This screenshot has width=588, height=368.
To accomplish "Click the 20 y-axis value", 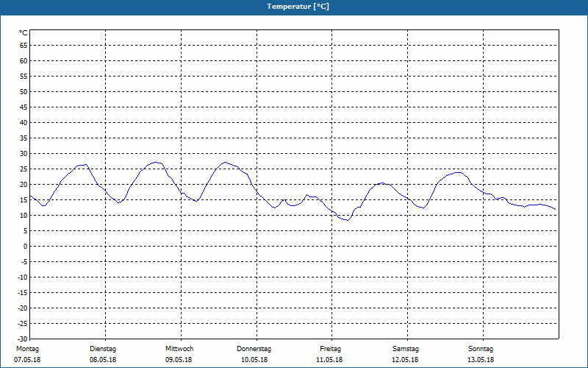I will (24, 185).
